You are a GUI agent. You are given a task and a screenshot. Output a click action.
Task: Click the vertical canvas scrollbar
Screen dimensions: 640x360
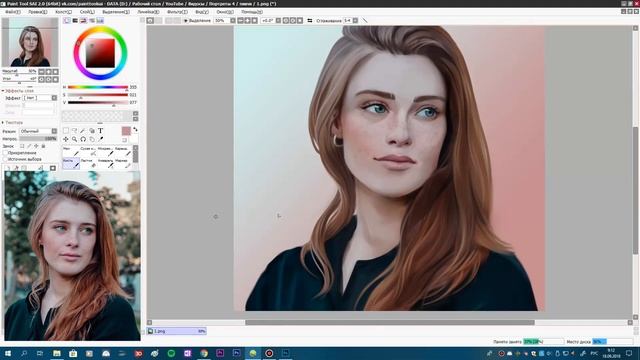[636, 190]
